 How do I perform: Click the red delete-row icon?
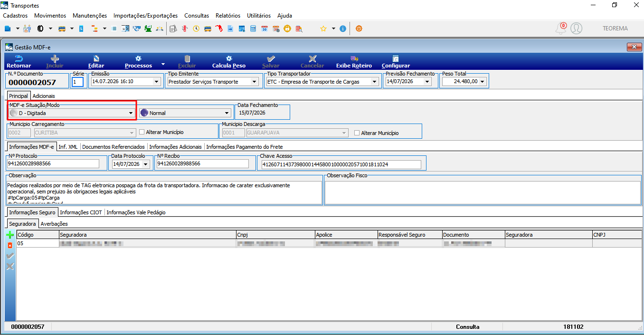pyautogui.click(x=10, y=245)
